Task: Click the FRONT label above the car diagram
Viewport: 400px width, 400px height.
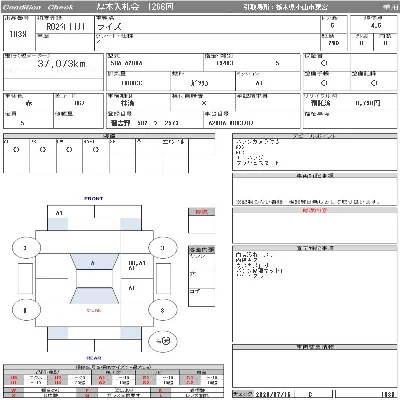Action: pos(94,198)
